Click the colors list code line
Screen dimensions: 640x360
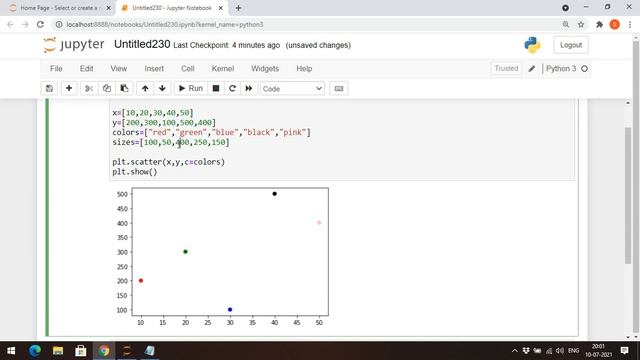(211, 133)
